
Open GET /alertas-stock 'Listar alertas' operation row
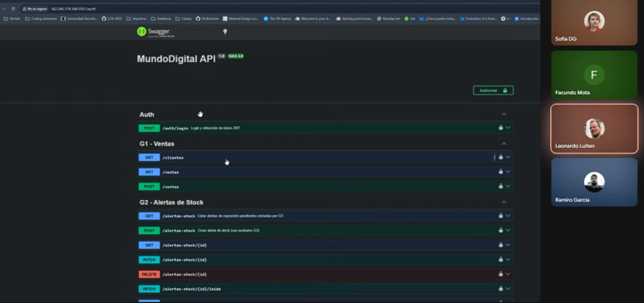[x=325, y=216]
